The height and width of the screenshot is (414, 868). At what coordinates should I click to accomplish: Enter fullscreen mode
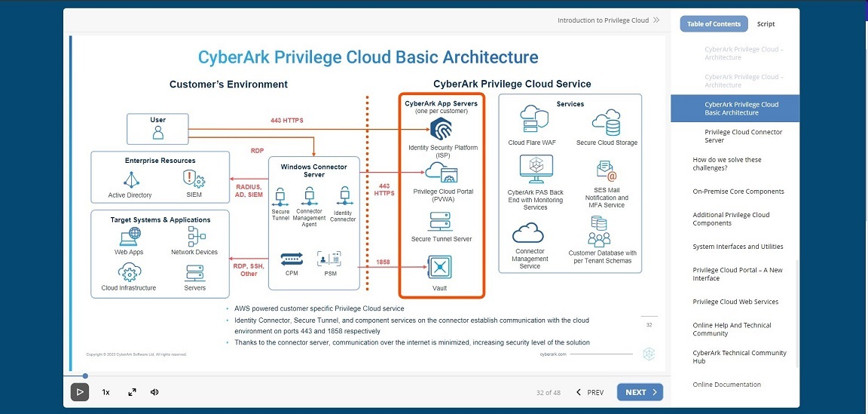tap(133, 392)
